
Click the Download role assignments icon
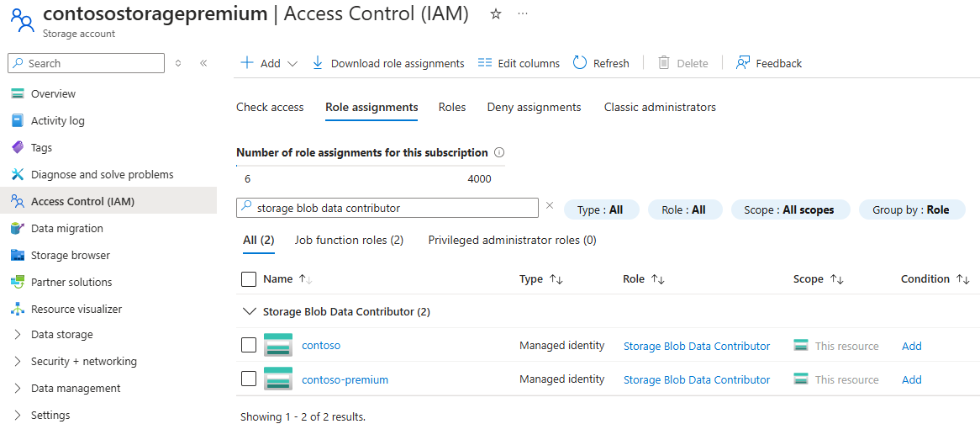coord(318,63)
